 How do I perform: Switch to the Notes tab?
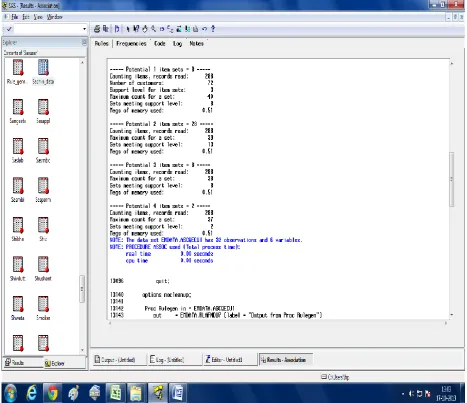point(196,43)
